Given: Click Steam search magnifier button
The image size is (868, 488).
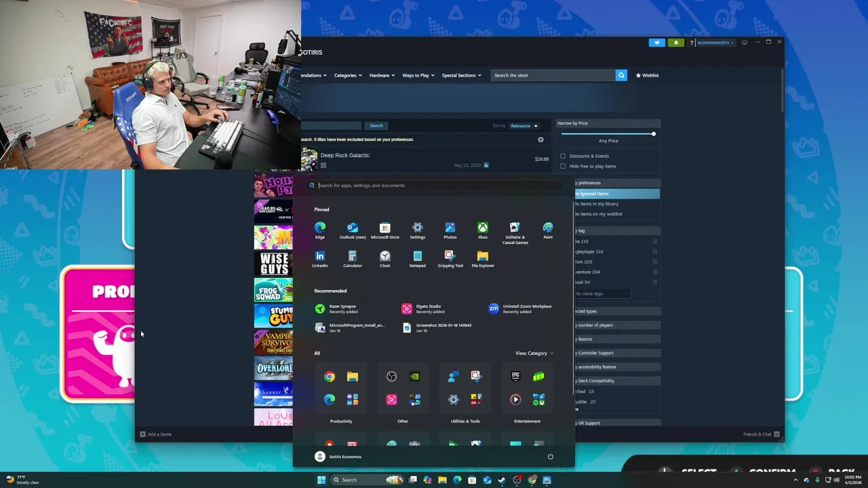Looking at the screenshot, I should (621, 75).
